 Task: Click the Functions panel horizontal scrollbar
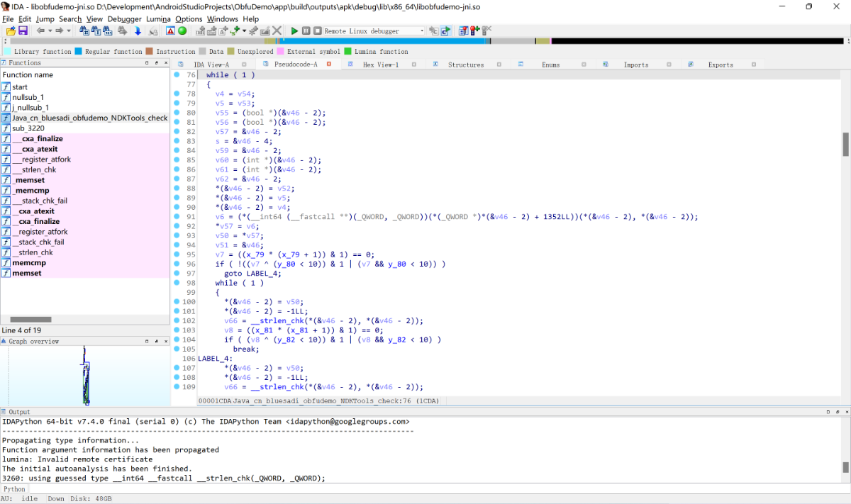tap(30, 320)
